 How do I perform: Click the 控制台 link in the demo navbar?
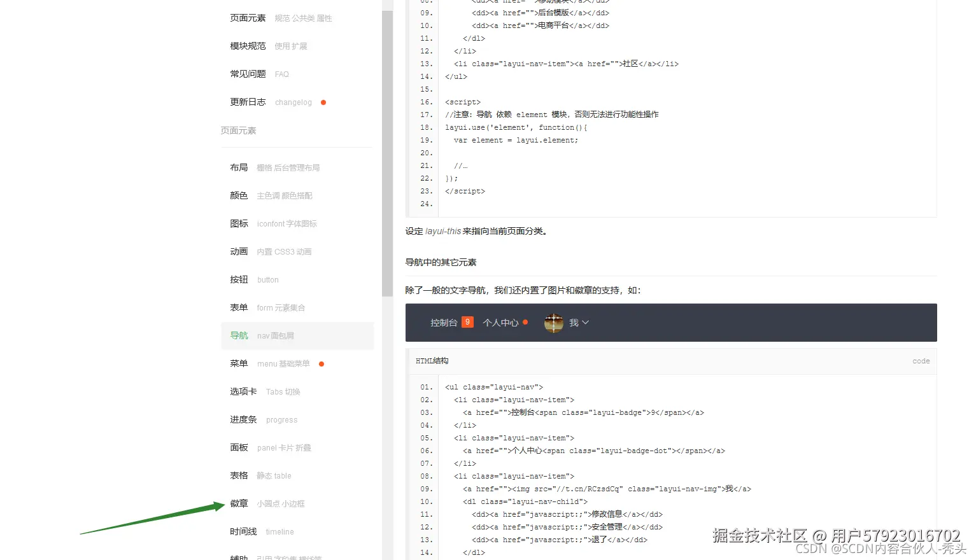click(x=444, y=322)
